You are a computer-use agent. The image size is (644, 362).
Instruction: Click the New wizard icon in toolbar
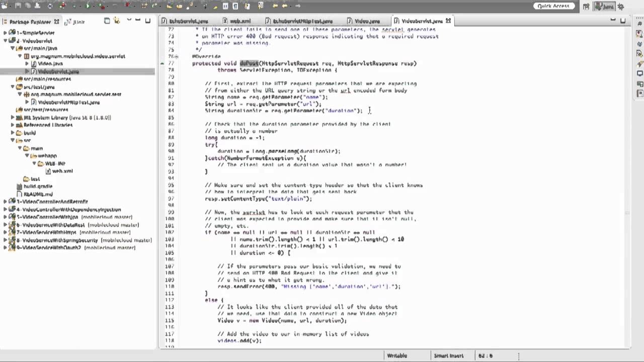5,6
